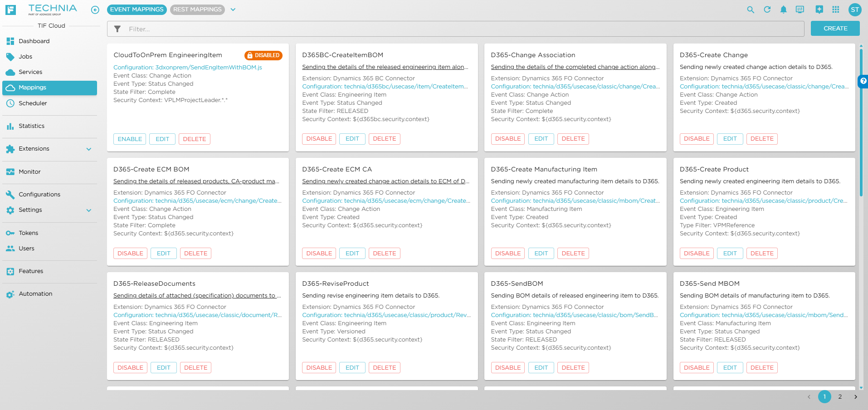Open the notifications bell
The width and height of the screenshot is (868, 410).
click(x=783, y=10)
